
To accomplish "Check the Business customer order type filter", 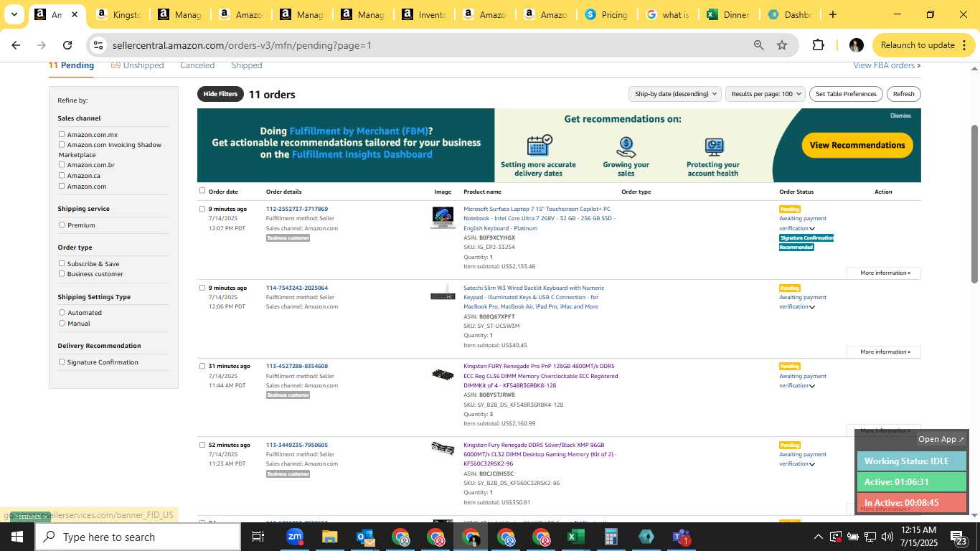I will pos(62,273).
